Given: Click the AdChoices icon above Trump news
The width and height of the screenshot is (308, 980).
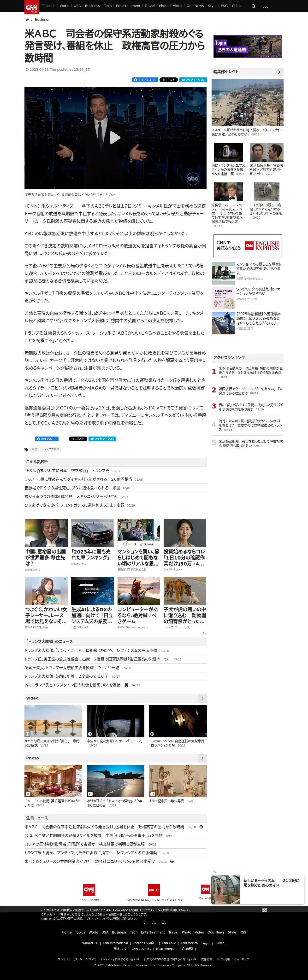Looking at the screenshot, I should pyautogui.click(x=204, y=633).
